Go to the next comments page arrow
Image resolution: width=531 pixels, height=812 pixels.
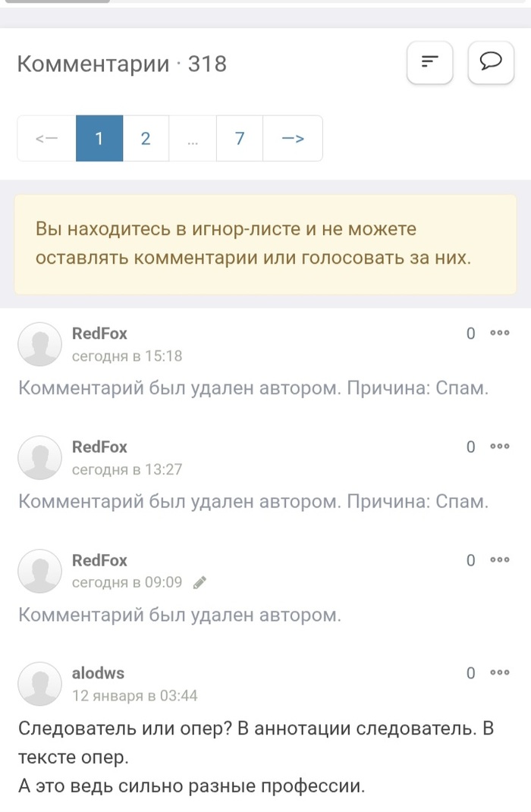(293, 138)
